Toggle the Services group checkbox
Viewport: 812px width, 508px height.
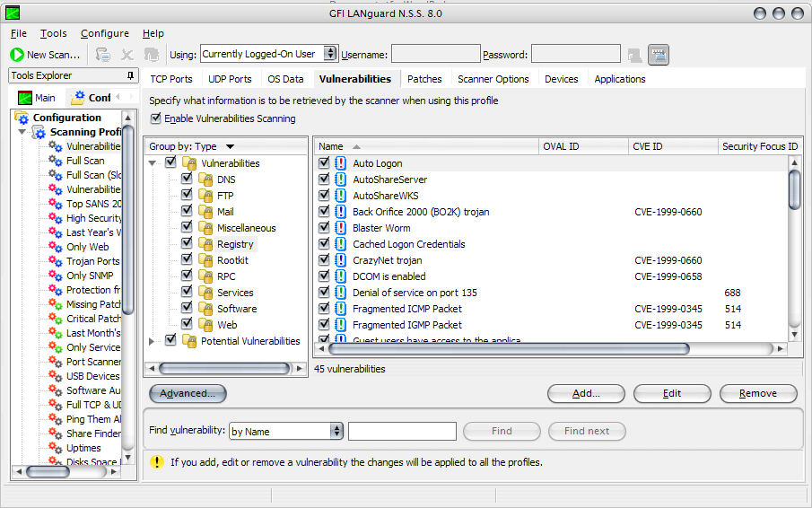coord(187,292)
